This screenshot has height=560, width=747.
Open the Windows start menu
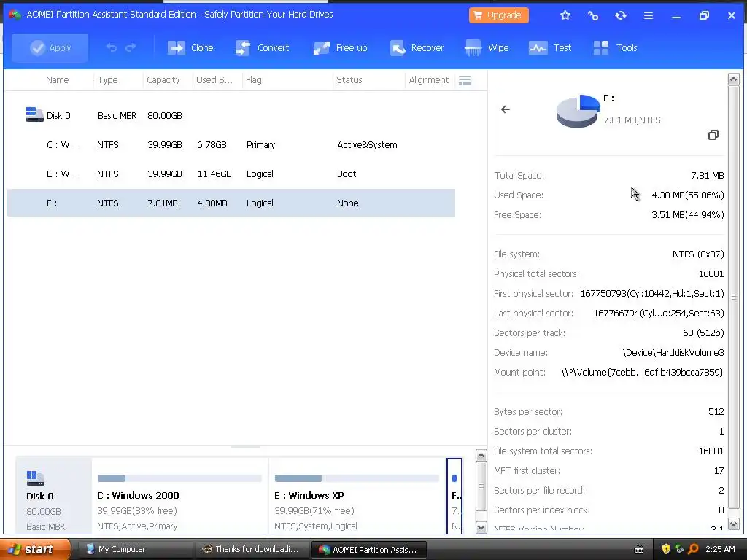[x=35, y=549]
